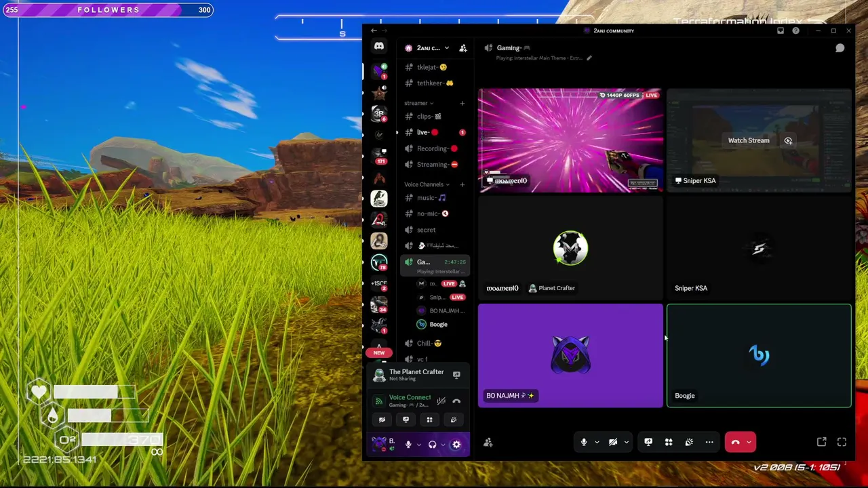Toggle noise suppression in Voice Connected panel

441,401
